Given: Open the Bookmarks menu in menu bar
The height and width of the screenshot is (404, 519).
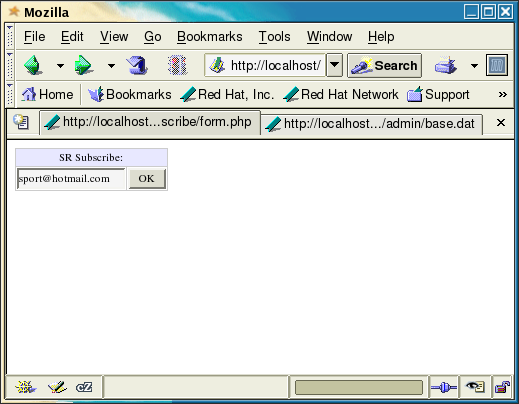Looking at the screenshot, I should tap(210, 36).
